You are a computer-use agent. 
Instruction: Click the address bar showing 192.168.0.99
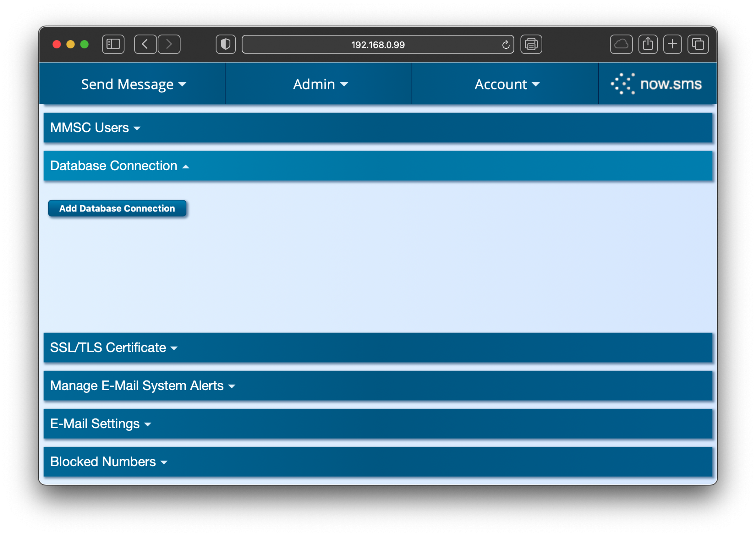(377, 44)
